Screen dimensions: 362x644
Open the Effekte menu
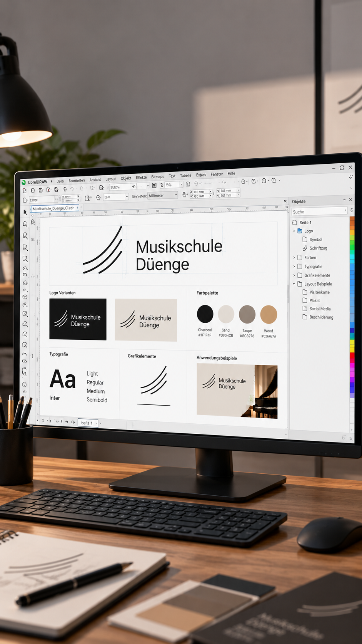141,177
